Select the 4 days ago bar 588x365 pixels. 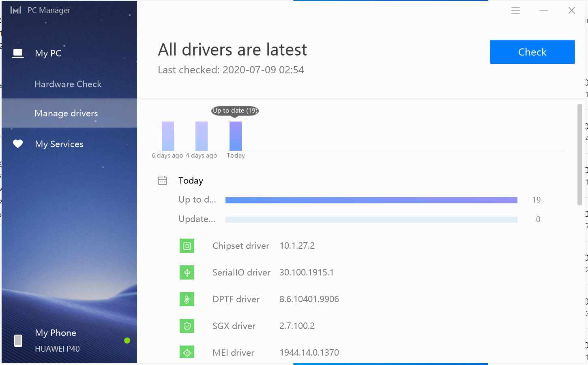(202, 136)
